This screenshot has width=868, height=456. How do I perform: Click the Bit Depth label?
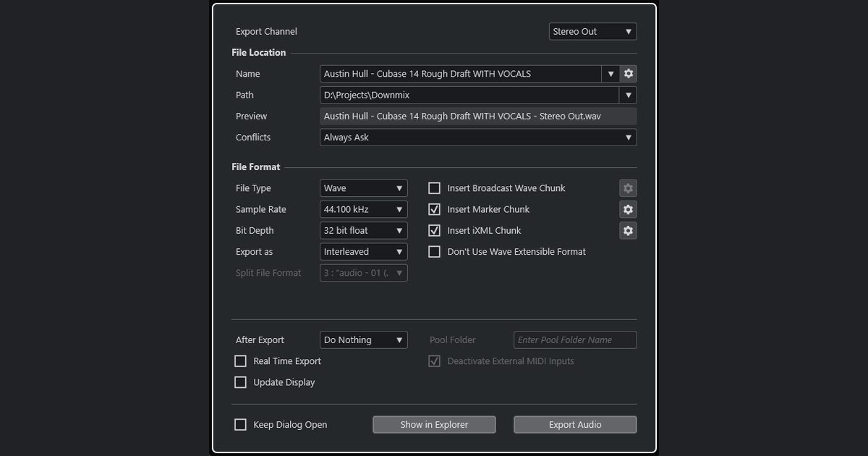pos(255,231)
